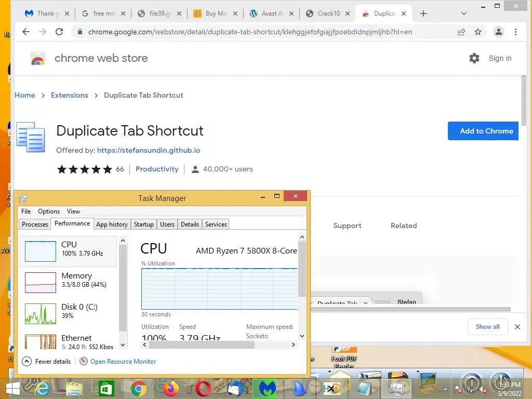The image size is (532, 399).
Task: Collapse Task Manager with the Fewer details chevron
Action: point(27,362)
